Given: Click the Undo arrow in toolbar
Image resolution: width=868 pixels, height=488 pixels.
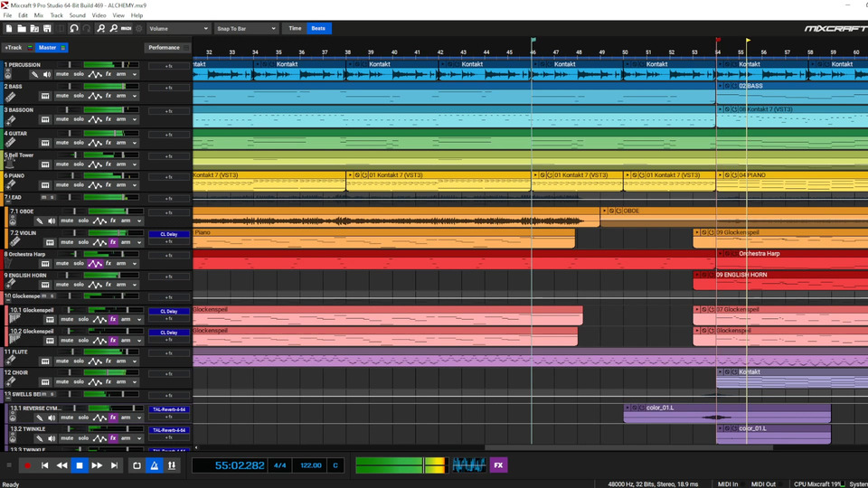Looking at the screenshot, I should pyautogui.click(x=74, y=29).
